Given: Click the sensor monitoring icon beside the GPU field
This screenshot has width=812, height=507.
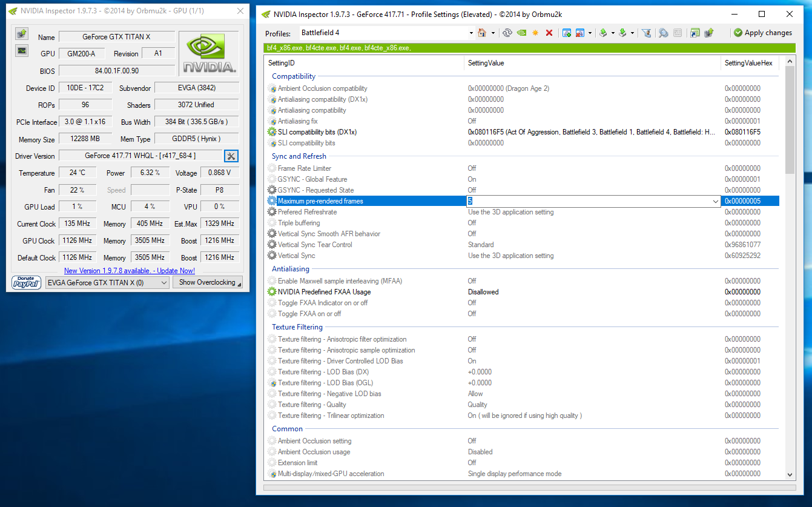Looking at the screenshot, I should point(22,50).
